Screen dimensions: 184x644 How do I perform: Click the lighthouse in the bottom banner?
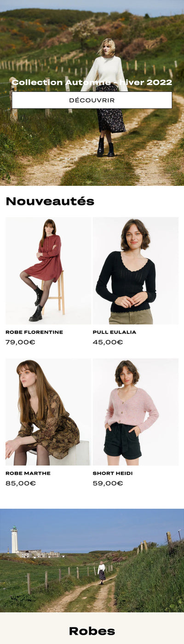(x=14, y=539)
